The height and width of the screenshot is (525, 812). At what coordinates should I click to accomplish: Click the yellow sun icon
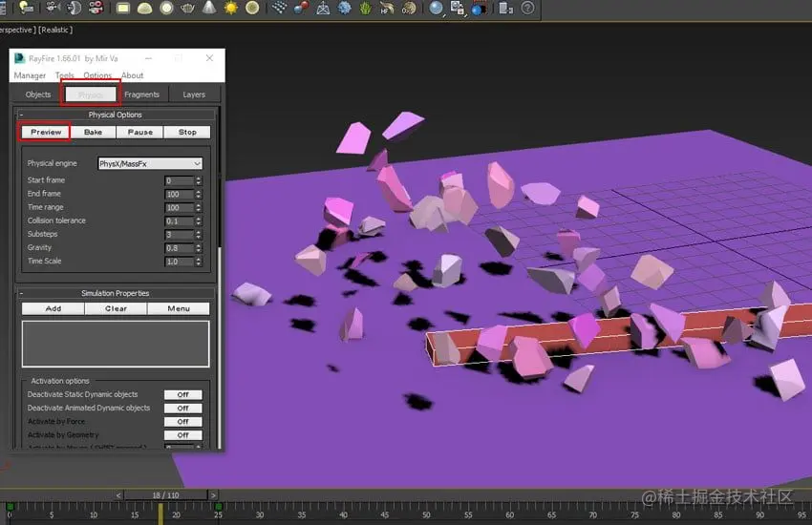(x=231, y=8)
